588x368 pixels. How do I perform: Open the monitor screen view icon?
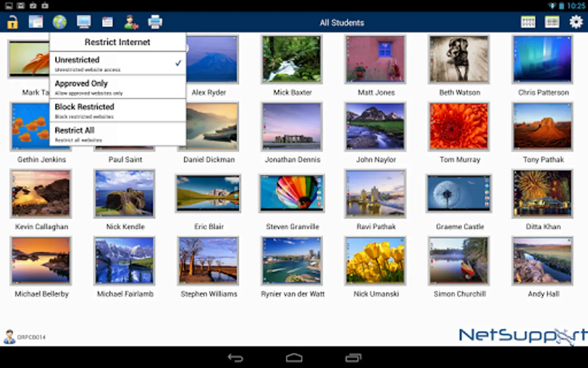[84, 22]
